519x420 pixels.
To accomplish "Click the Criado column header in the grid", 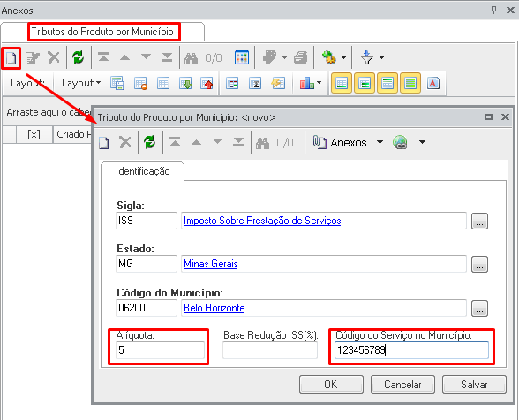I will pos(72,134).
